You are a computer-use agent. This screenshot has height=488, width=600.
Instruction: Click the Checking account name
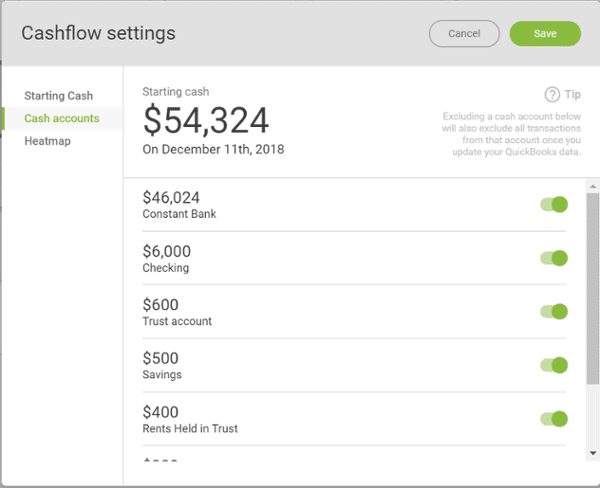[x=166, y=268]
